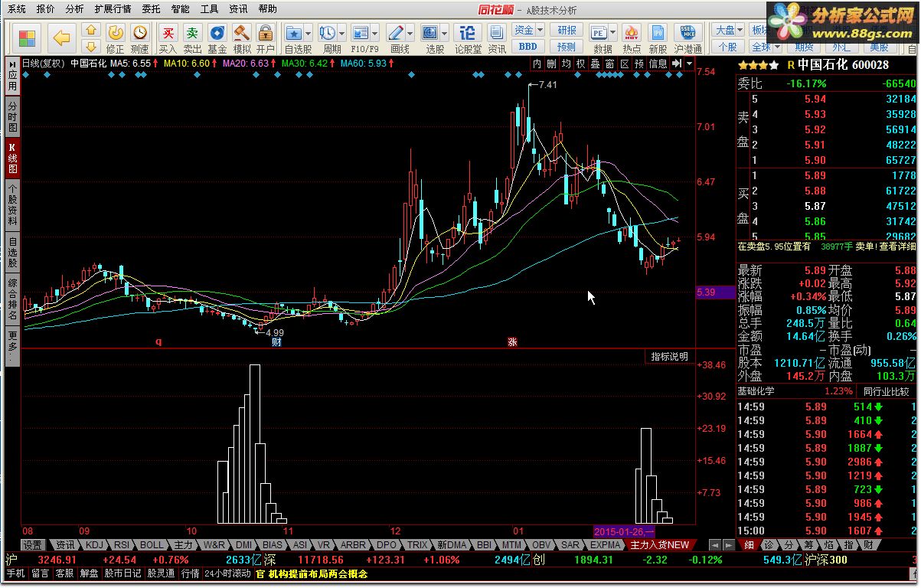The height and width of the screenshot is (588, 921).
Task: Expand the 自选股 dropdown arrow
Action: point(308,33)
